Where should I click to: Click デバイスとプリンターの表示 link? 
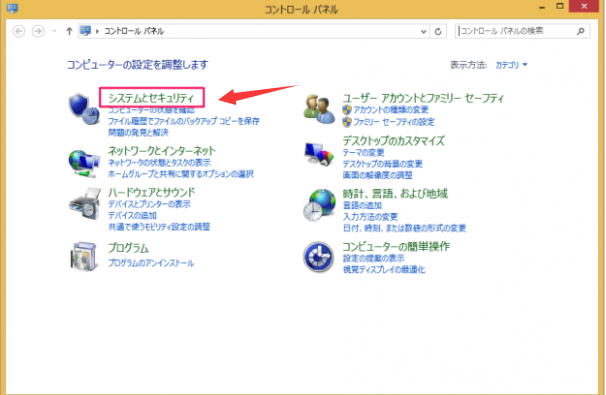(x=149, y=204)
